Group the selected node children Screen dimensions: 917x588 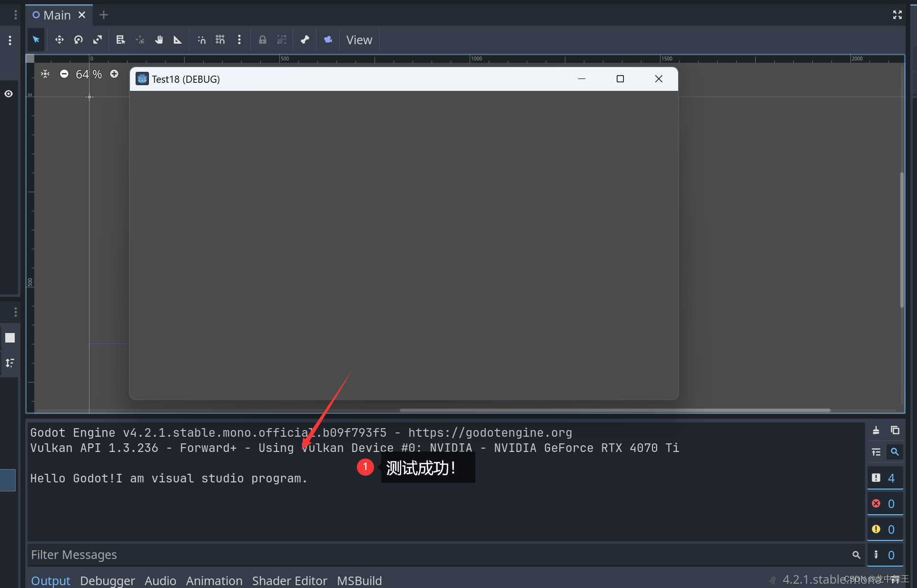pyautogui.click(x=282, y=40)
